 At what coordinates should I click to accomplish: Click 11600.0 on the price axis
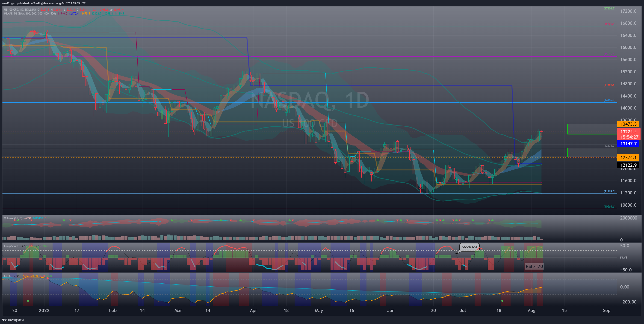(628, 181)
